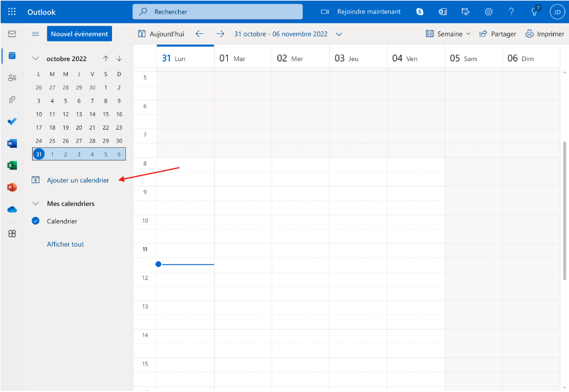
Task: Open the JD account avatar
Action: 557,12
